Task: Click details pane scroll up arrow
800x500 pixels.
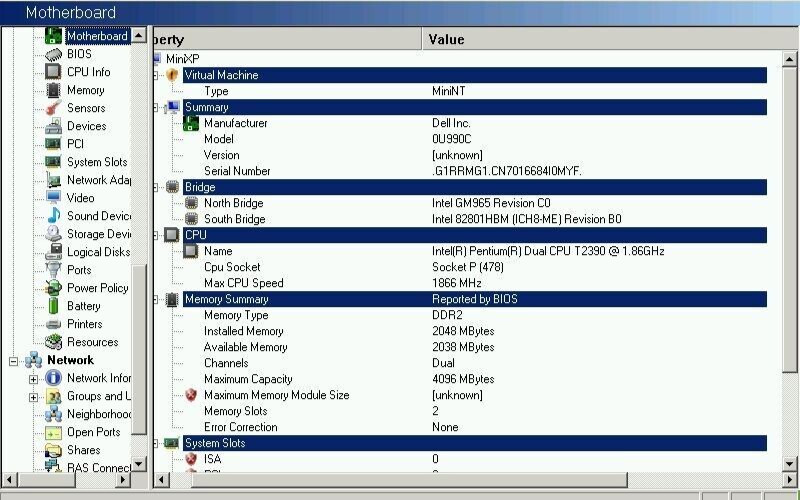Action: 789,59
